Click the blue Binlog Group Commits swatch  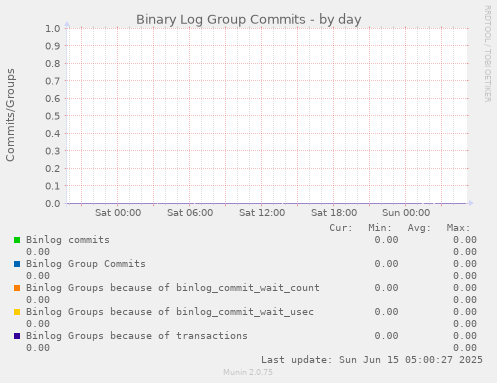17,264
